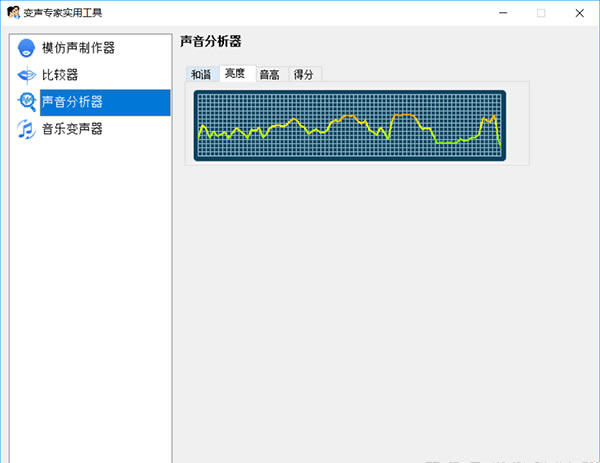Image resolution: width=600 pixels, height=463 pixels.
Task: Click the app icon in title bar
Action: pos(13,12)
